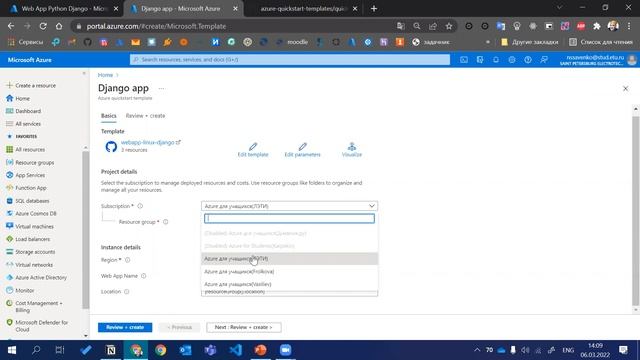Open portal settings gear in header
This screenshot has width=640, height=360.
(x=512, y=60)
